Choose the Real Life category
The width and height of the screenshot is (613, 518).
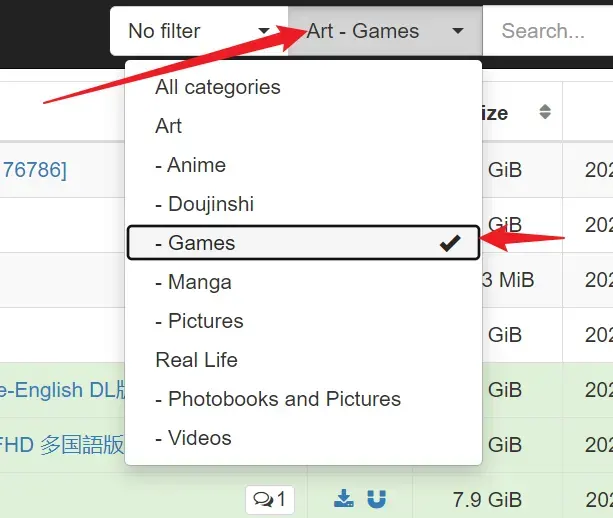[303, 360]
